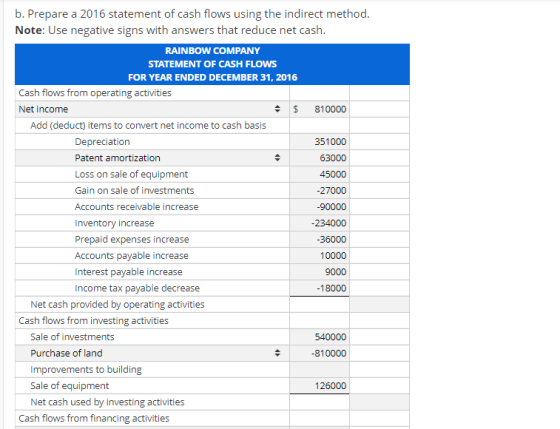Image resolution: width=560 pixels, height=429 pixels.
Task: Click Accounts receivable increase amount -90000
Action: click(x=319, y=207)
